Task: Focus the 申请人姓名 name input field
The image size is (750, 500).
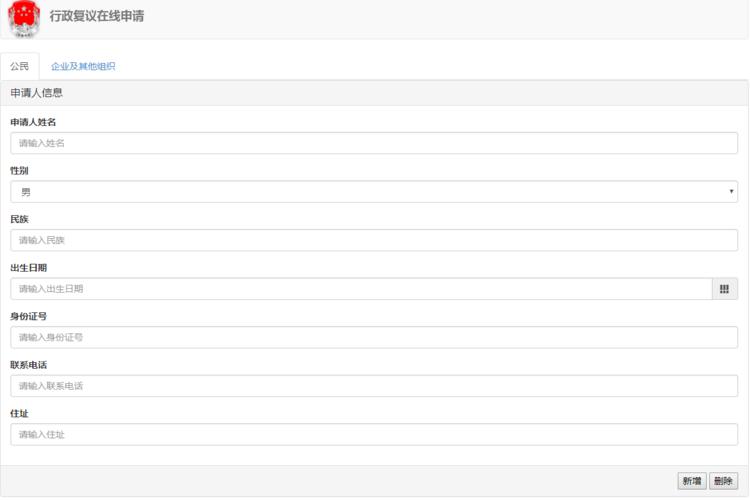Action: coord(374,143)
